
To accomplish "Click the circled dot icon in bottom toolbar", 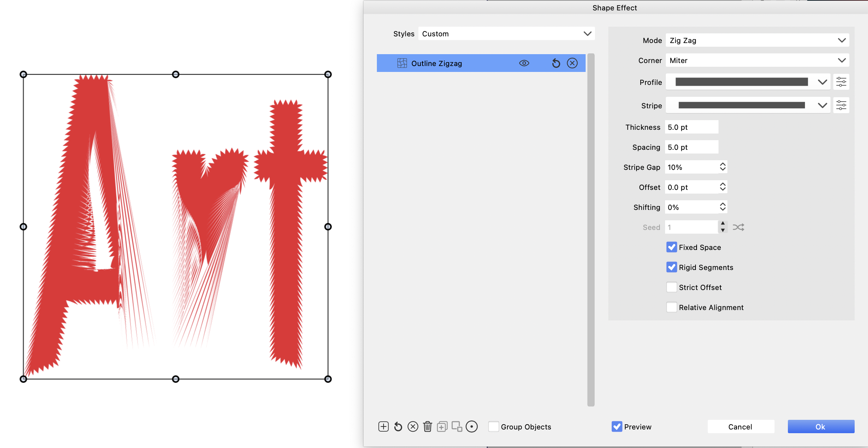I will 471,426.
